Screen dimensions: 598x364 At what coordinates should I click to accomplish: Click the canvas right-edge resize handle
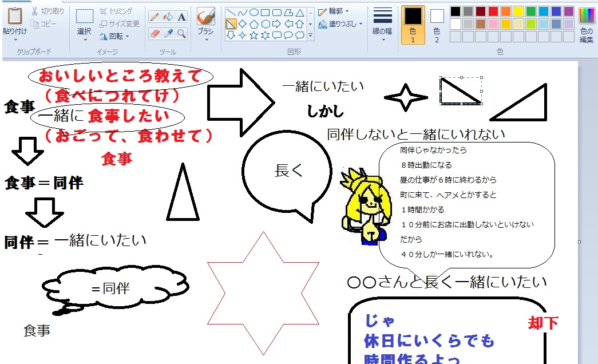click(579, 242)
